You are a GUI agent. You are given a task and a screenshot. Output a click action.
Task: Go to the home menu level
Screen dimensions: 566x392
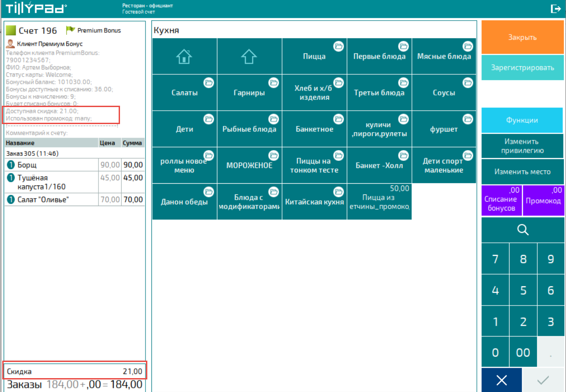[x=184, y=56]
